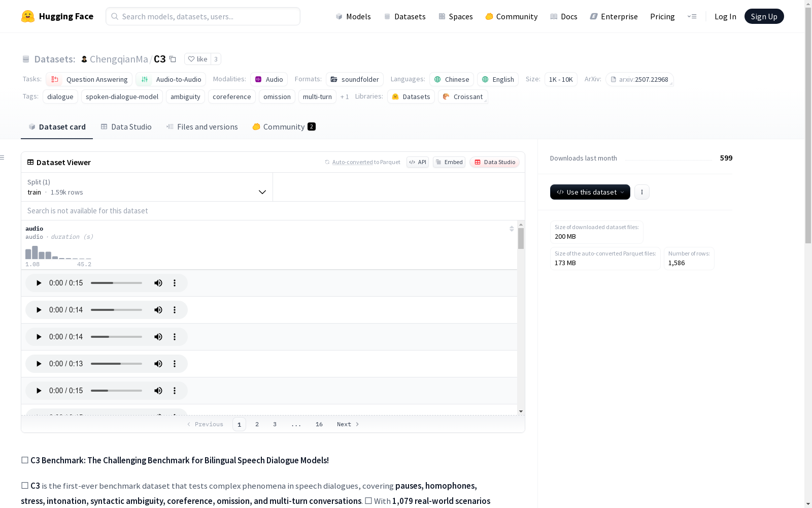The width and height of the screenshot is (812, 508).
Task: Open the API button in Dataset Viewer
Action: click(418, 162)
